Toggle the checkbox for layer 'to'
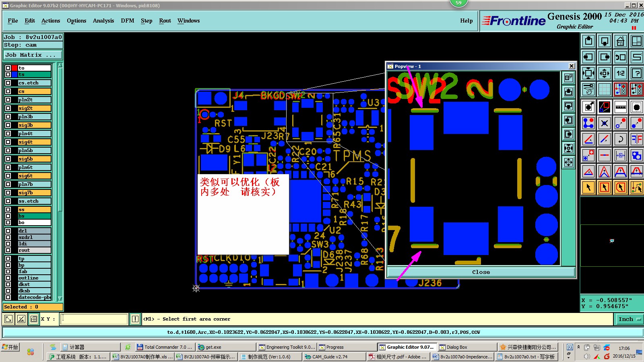Viewport: 644px width, 362px height. 8,68
